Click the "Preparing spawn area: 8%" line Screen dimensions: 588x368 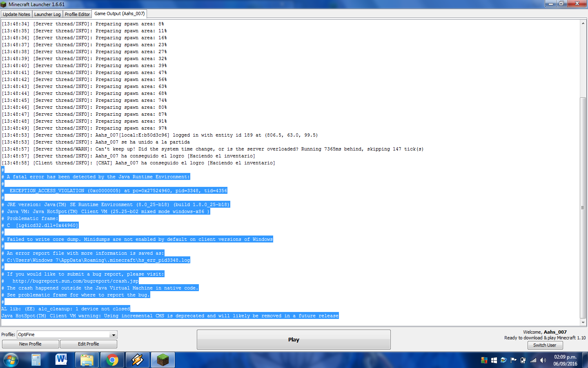[x=82, y=24]
